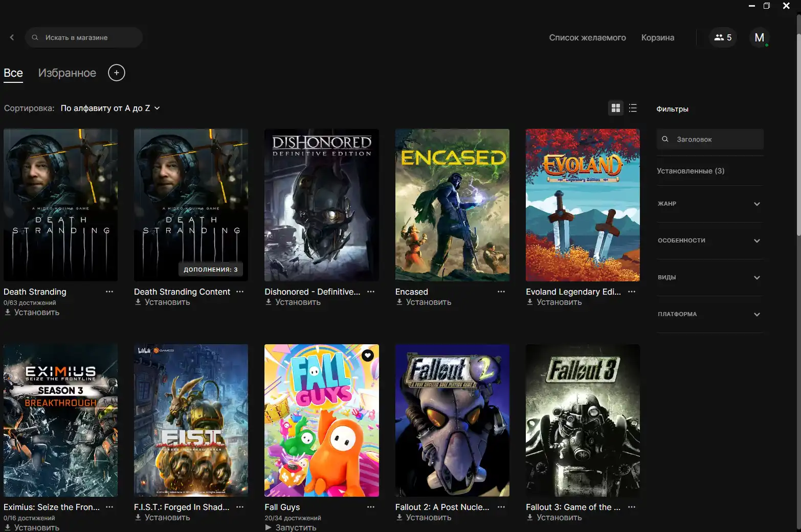
Task: Open Список желаемого
Action: point(587,37)
